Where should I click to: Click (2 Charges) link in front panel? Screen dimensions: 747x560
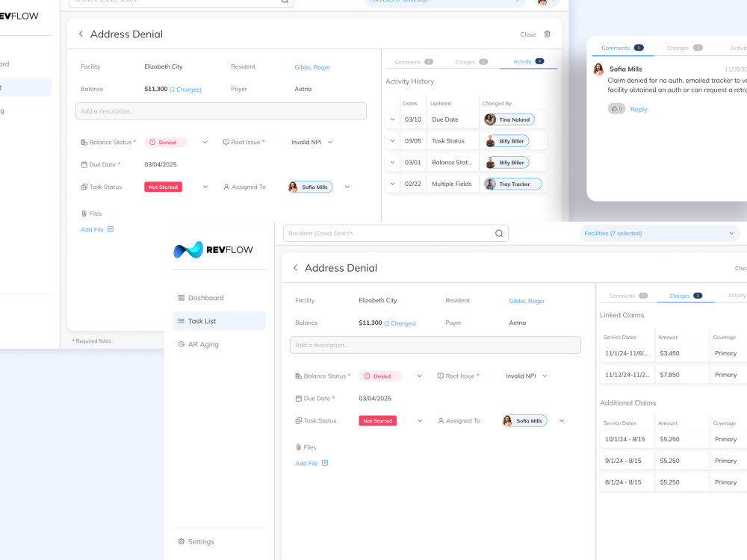[x=400, y=323]
